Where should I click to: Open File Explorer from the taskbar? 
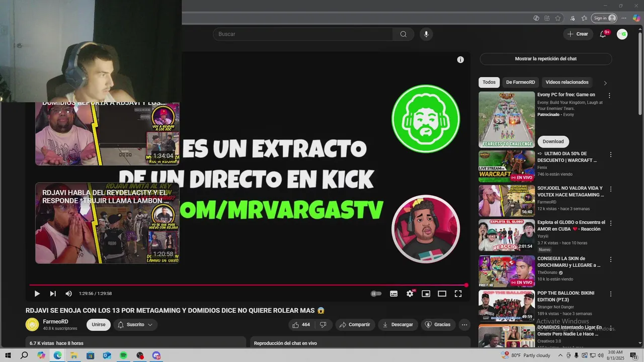point(74,355)
